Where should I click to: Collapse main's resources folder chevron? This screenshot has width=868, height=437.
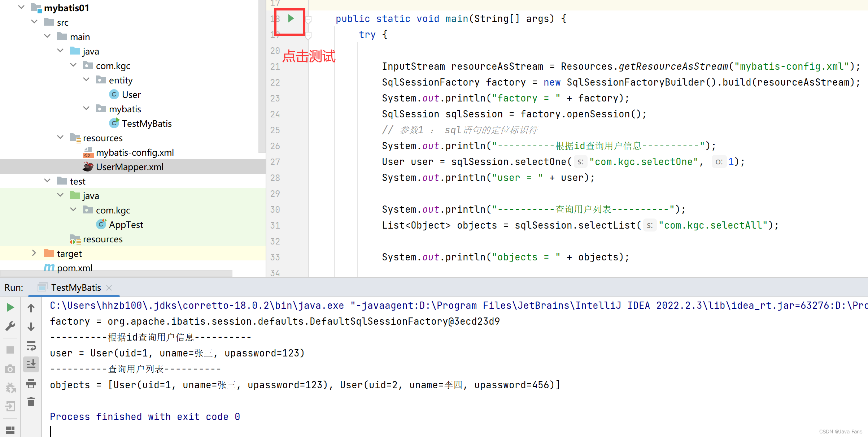[60, 137]
